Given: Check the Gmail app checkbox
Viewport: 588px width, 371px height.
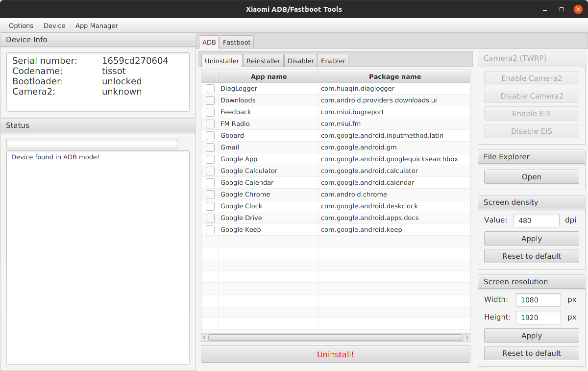Looking at the screenshot, I should coord(210,147).
